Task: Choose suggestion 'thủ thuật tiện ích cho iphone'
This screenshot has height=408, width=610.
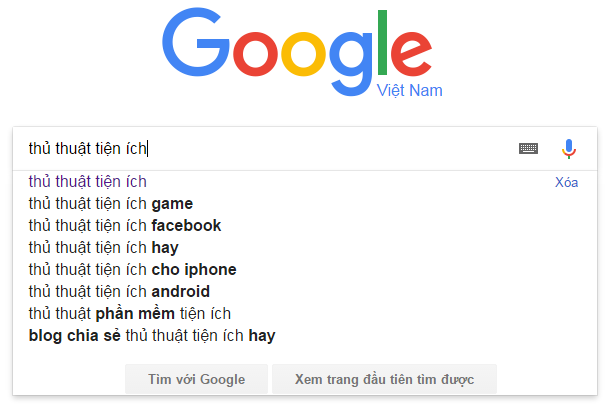Action: tap(132, 270)
